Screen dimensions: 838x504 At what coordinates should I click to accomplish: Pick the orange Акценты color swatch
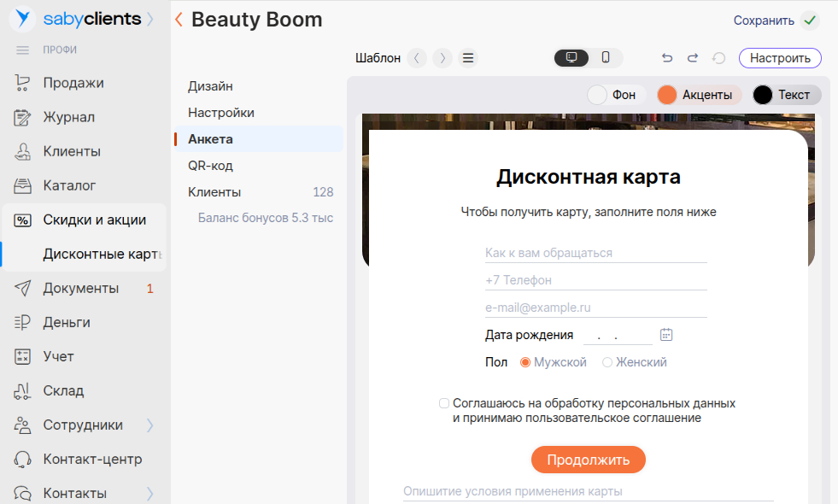coord(667,95)
